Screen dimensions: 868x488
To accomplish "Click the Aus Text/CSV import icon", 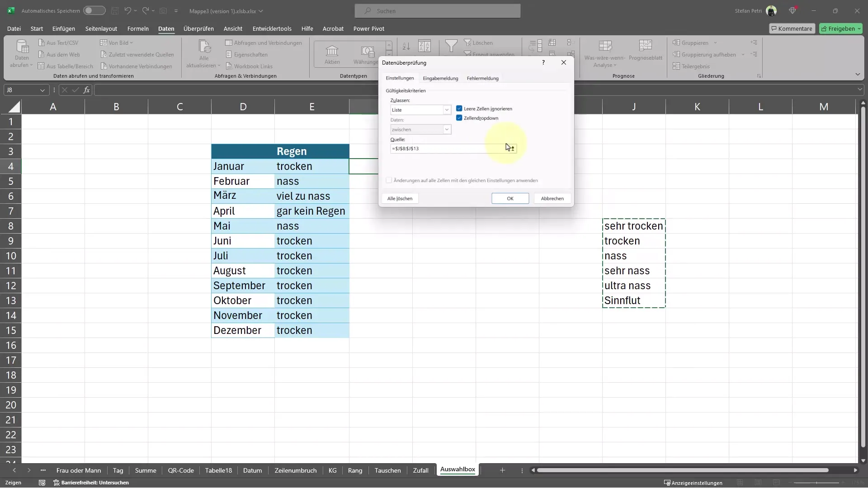I will pos(41,42).
